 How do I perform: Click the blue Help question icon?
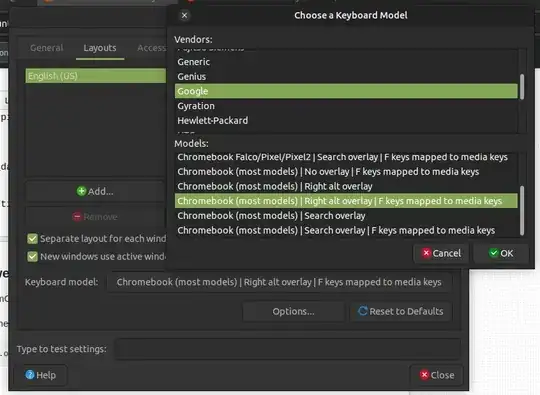pyautogui.click(x=30, y=375)
